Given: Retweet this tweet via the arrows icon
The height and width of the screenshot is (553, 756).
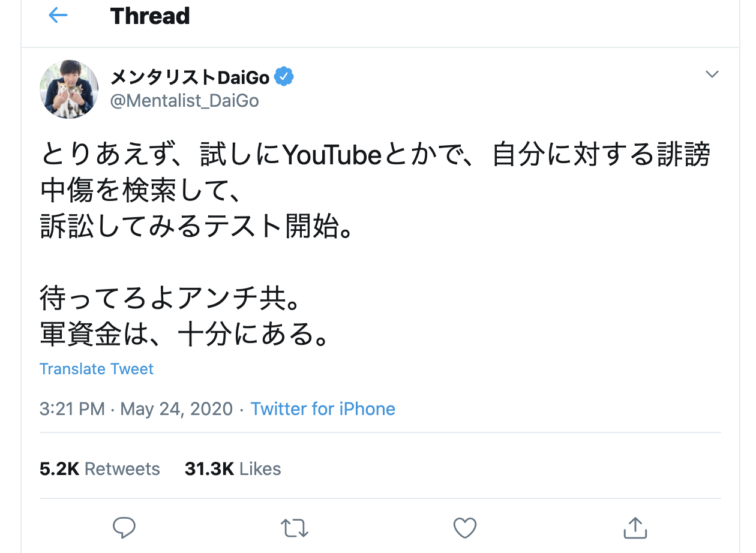Looking at the screenshot, I should click(x=295, y=528).
